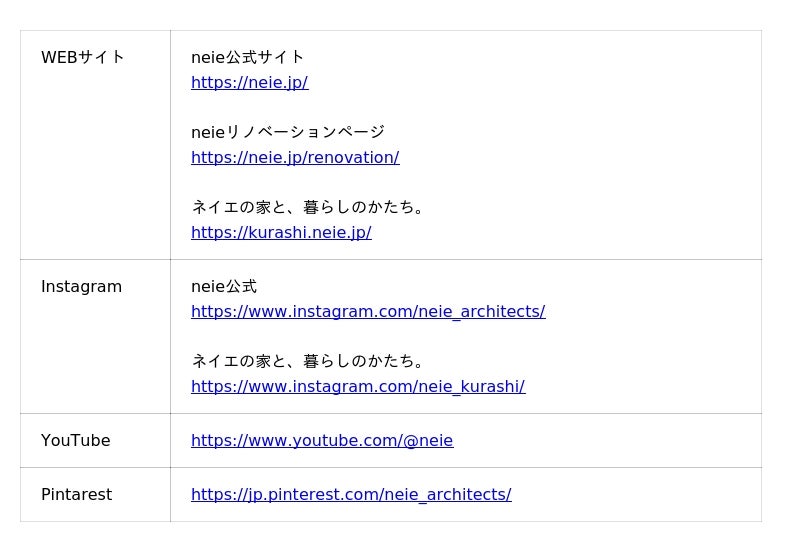Click ネイエの家と、暮らしのかたち。 text in WEBサイト row
Screen dimensions: 800x552
[310, 208]
